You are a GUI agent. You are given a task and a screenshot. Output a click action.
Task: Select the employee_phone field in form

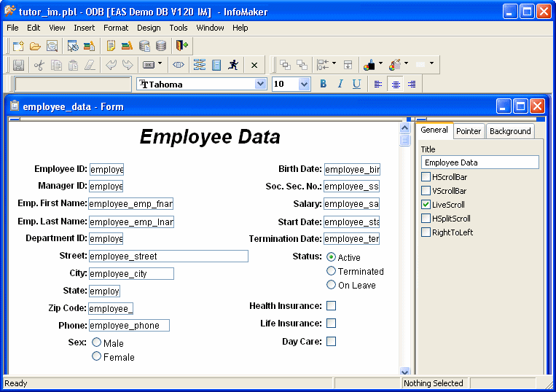coord(129,326)
